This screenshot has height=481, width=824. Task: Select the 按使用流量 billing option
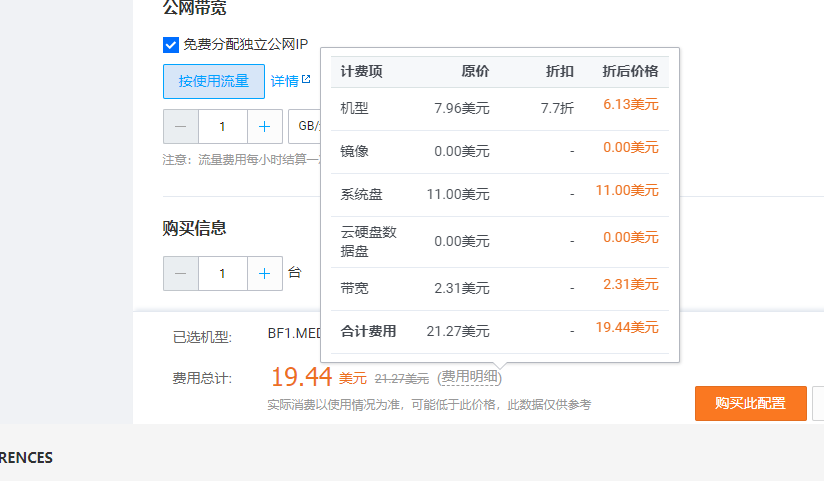(x=214, y=82)
